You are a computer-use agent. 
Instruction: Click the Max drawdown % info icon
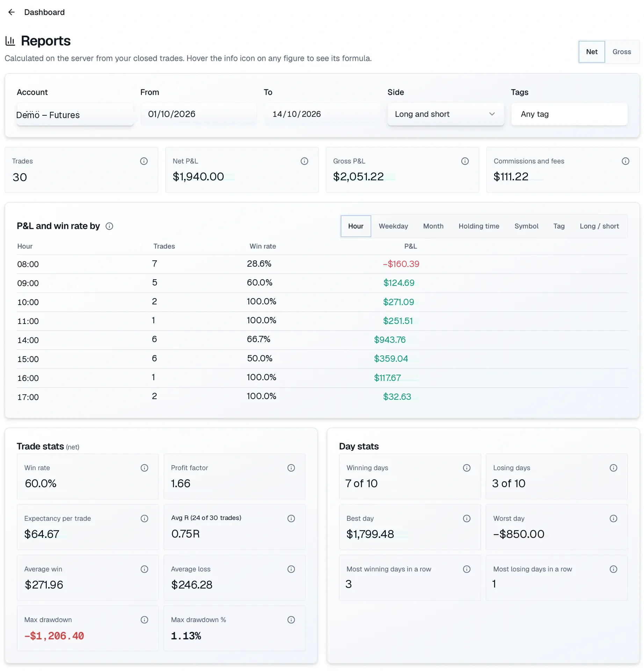point(291,620)
